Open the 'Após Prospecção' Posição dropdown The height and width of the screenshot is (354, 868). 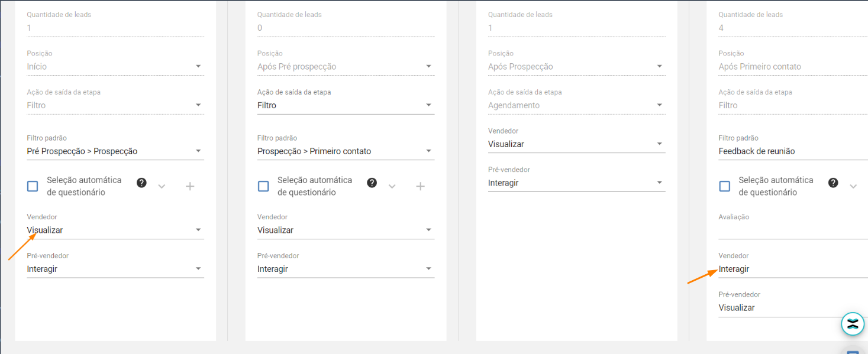[x=576, y=67]
